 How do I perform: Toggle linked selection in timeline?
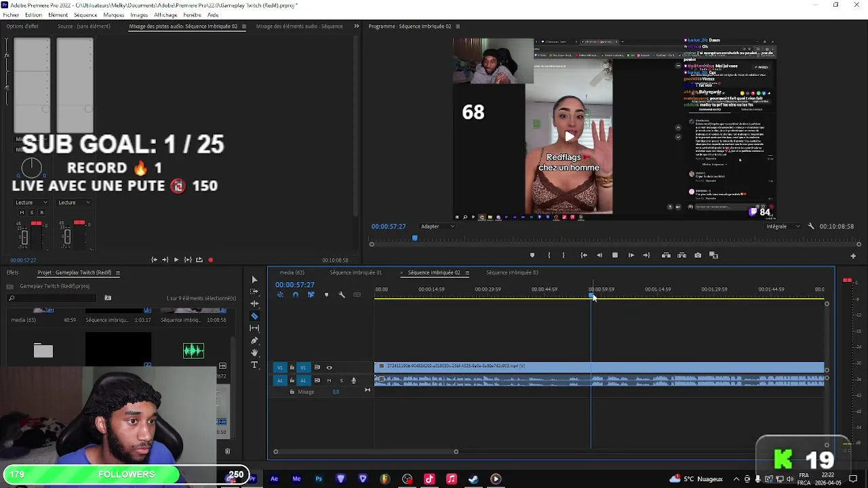tap(311, 295)
